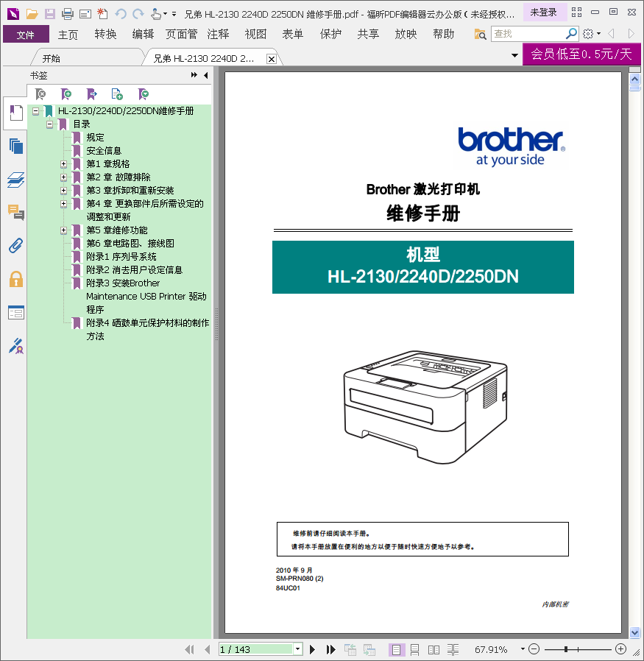Image resolution: width=644 pixels, height=661 pixels.
Task: Open the Security lock panel
Action: click(x=16, y=279)
